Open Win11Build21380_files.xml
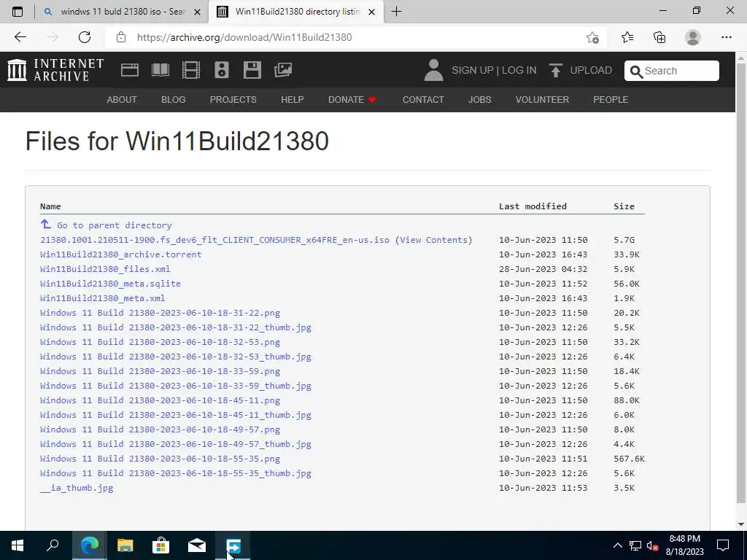 105,269
